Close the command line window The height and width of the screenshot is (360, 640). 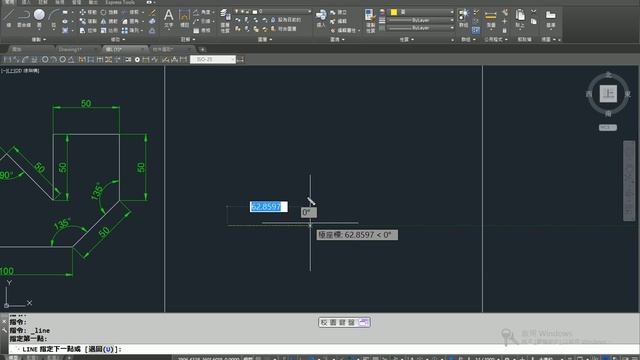point(4,321)
